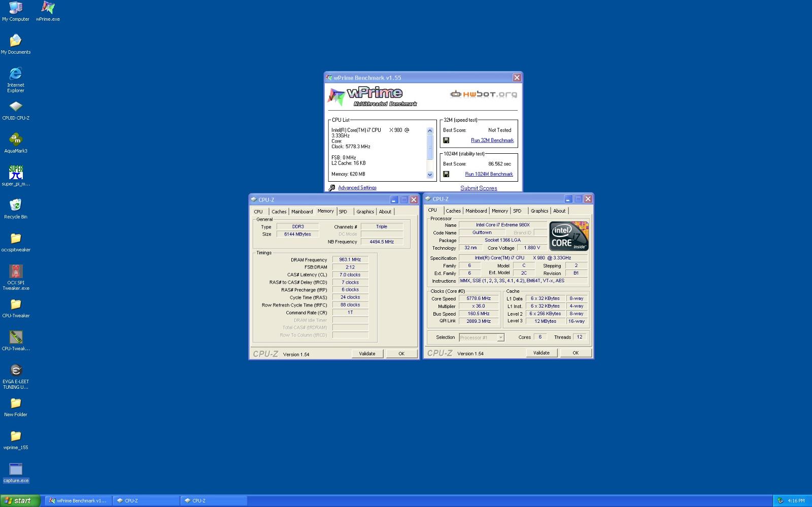This screenshot has width=812, height=507.
Task: Select the CPU-Tweak... application icon
Action: (16, 341)
